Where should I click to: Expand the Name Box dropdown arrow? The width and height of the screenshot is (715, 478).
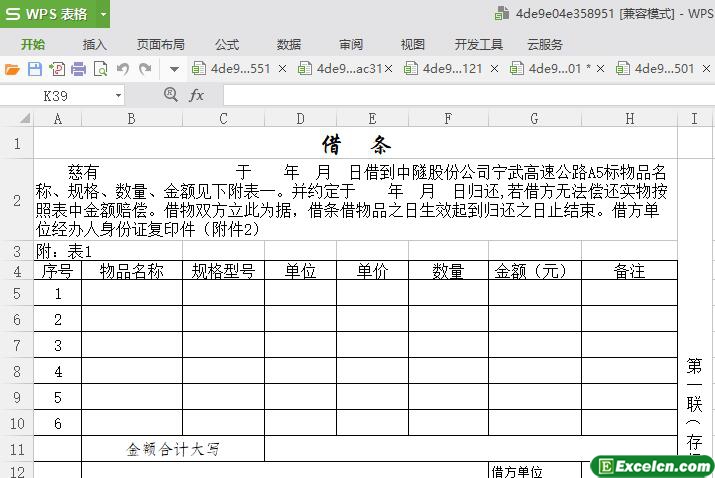(x=118, y=96)
